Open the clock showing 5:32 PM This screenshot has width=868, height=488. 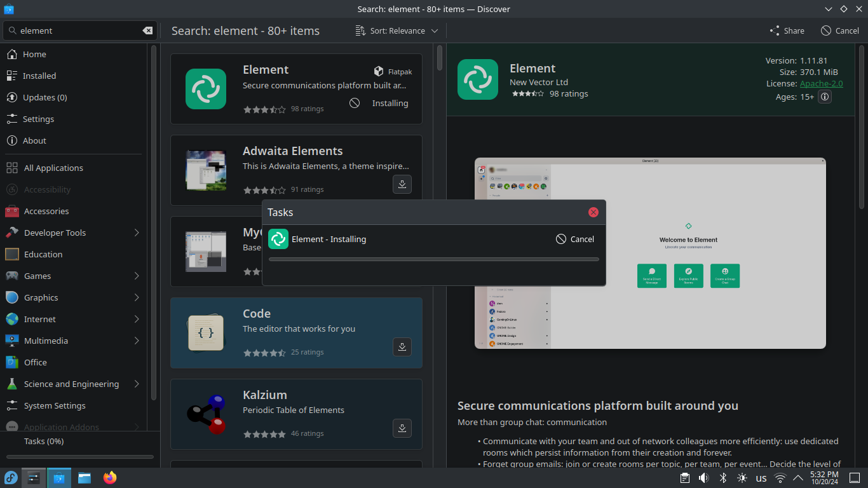pyautogui.click(x=824, y=478)
